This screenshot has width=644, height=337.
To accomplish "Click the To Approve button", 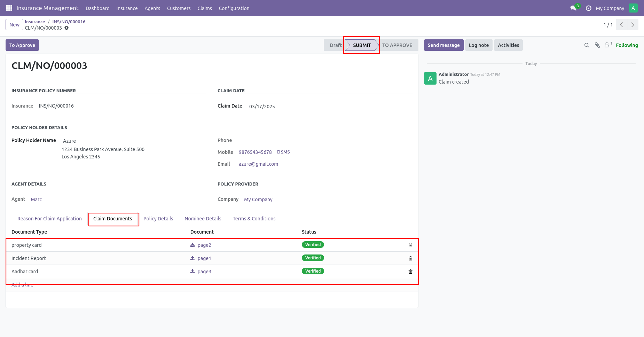I will (x=22, y=45).
